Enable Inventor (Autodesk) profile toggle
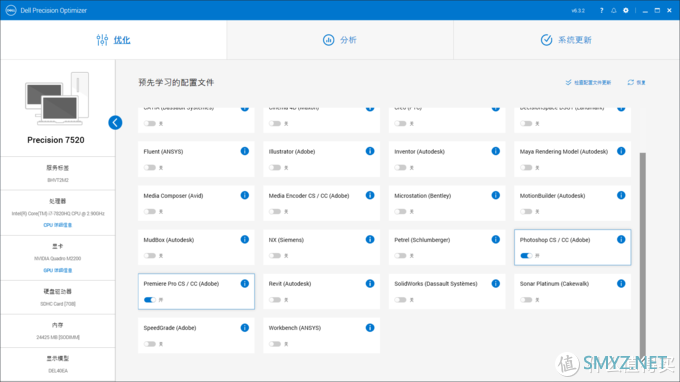 coord(400,168)
